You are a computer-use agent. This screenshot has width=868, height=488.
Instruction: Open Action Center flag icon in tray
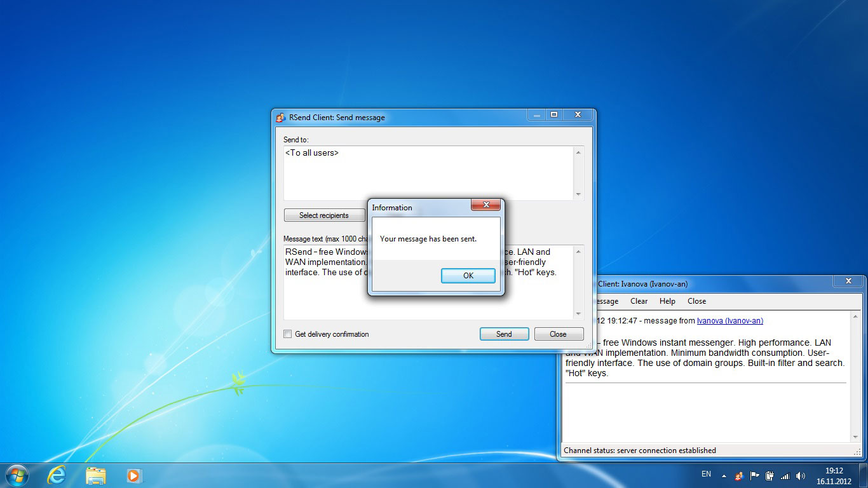(755, 475)
